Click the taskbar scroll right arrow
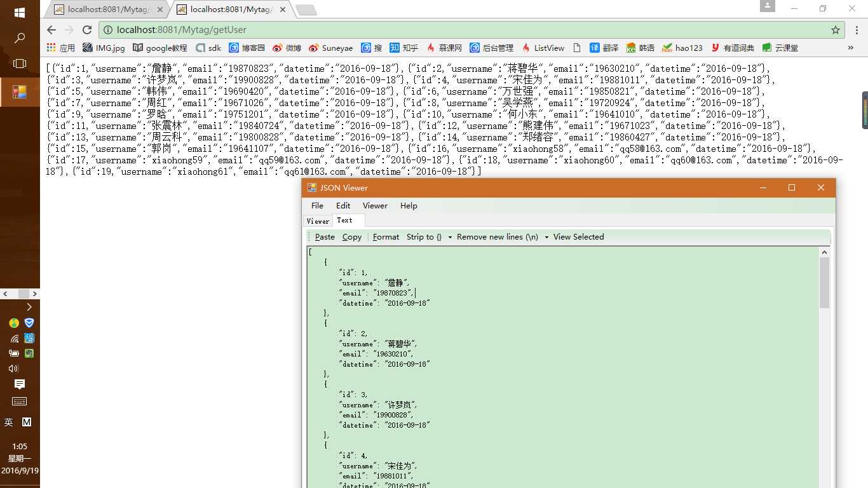This screenshot has height=488, width=868. click(35, 294)
